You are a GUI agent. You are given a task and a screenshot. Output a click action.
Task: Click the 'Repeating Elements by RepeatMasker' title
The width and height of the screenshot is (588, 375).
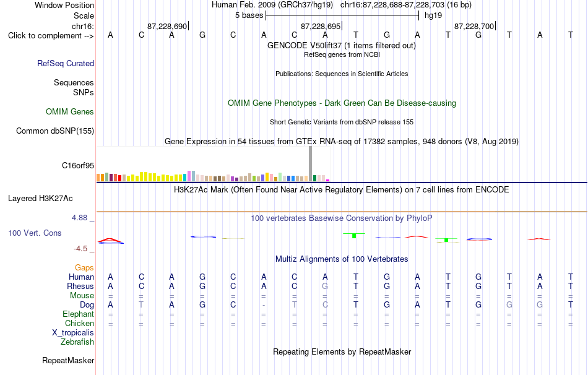(342, 352)
